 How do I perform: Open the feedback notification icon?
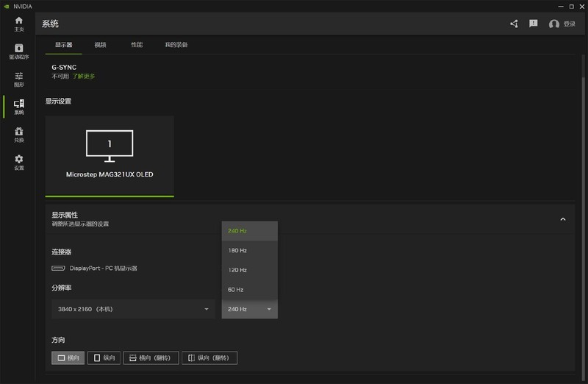[534, 24]
